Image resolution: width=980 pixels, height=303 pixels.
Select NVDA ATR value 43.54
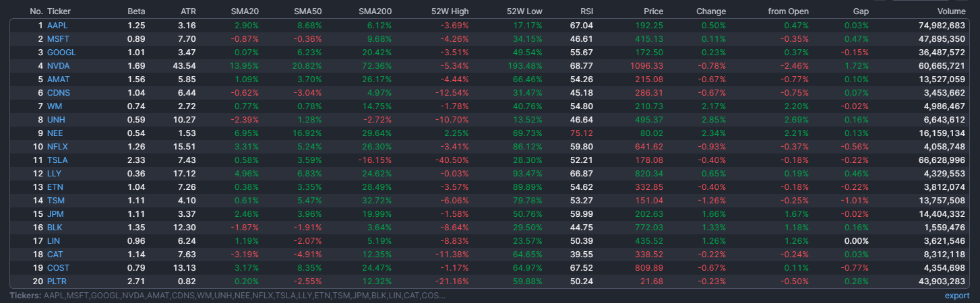click(185, 65)
